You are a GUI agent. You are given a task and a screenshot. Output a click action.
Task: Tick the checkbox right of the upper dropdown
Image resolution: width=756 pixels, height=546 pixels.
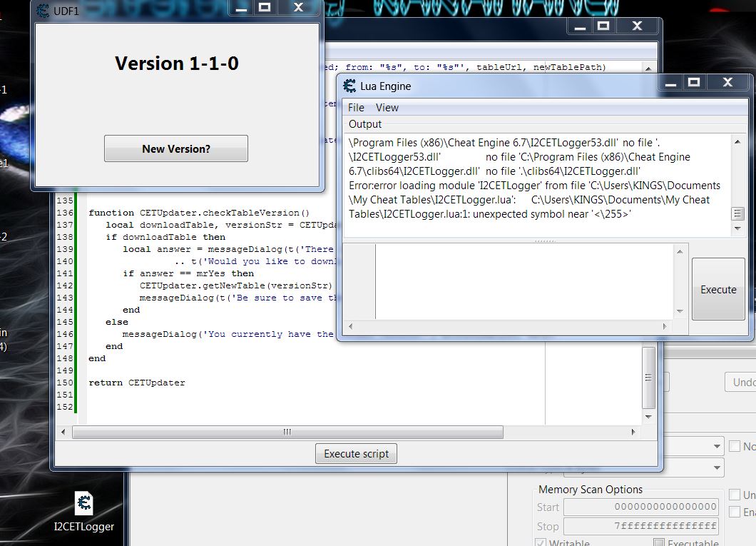pos(735,447)
